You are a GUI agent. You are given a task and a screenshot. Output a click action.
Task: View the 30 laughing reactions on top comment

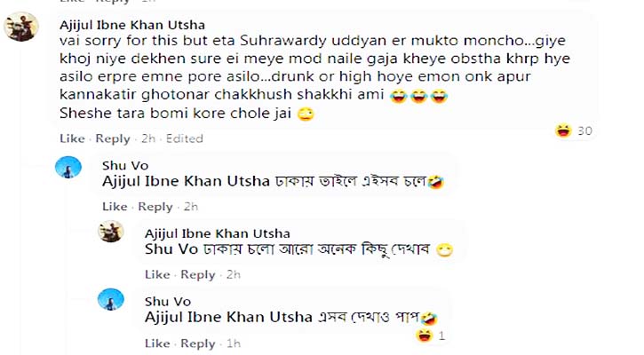574,131
